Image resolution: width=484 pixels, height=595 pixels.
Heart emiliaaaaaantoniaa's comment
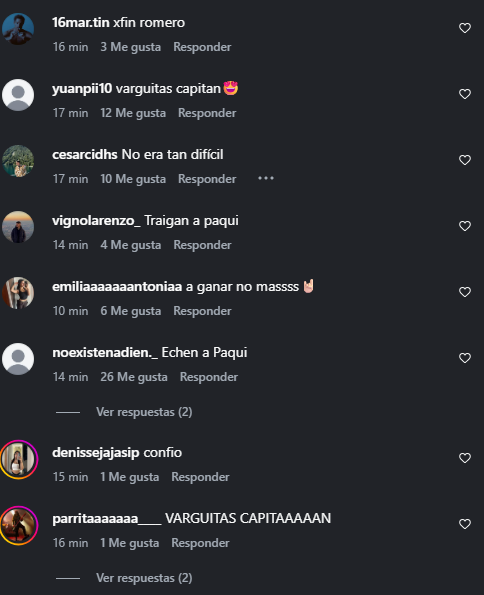pos(465,292)
